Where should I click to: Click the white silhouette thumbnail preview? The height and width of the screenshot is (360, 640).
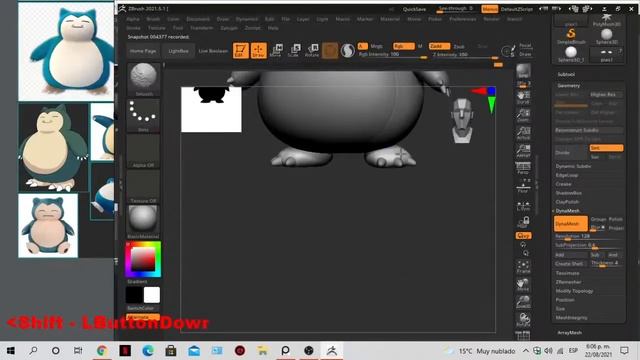[x=211, y=109]
